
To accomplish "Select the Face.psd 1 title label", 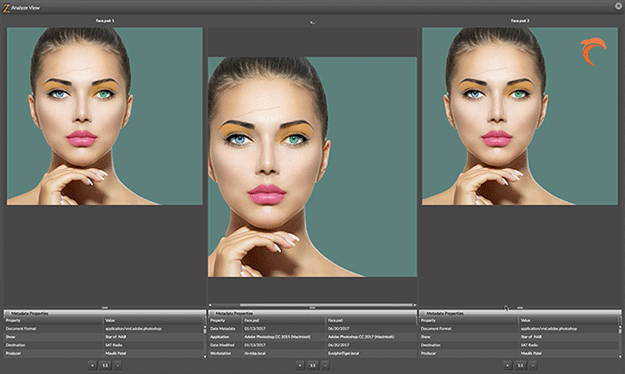I will tap(105, 20).
